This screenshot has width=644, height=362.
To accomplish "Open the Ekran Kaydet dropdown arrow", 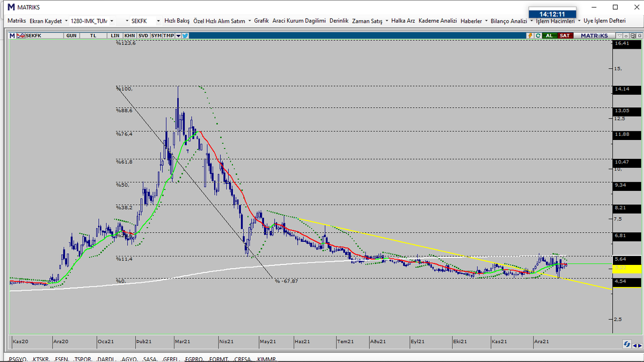I will pyautogui.click(x=66, y=21).
